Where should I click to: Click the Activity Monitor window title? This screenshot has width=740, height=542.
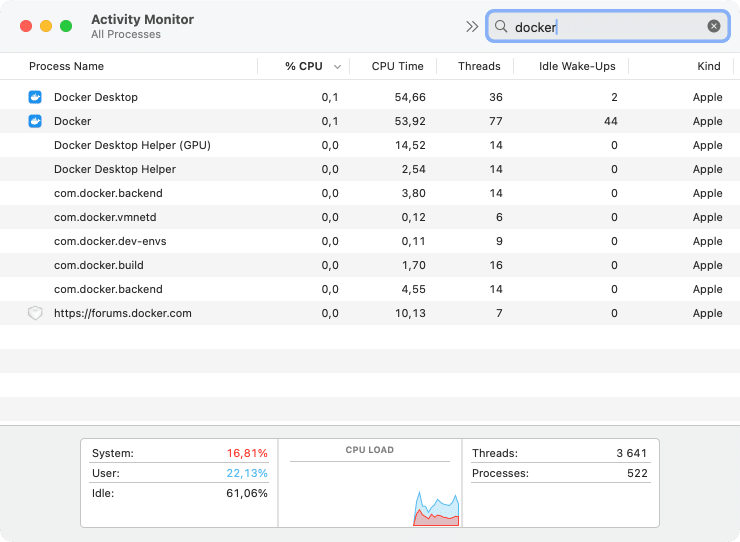coord(143,19)
